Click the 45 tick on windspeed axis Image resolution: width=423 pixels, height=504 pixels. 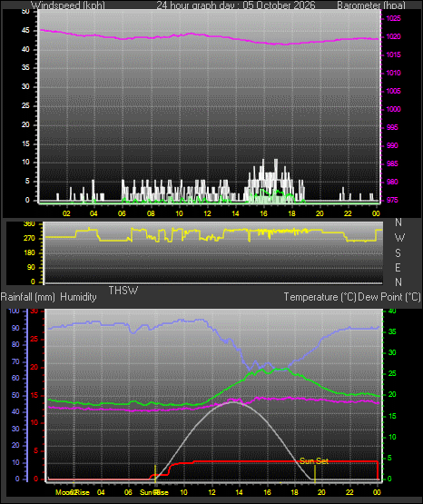[25, 31]
